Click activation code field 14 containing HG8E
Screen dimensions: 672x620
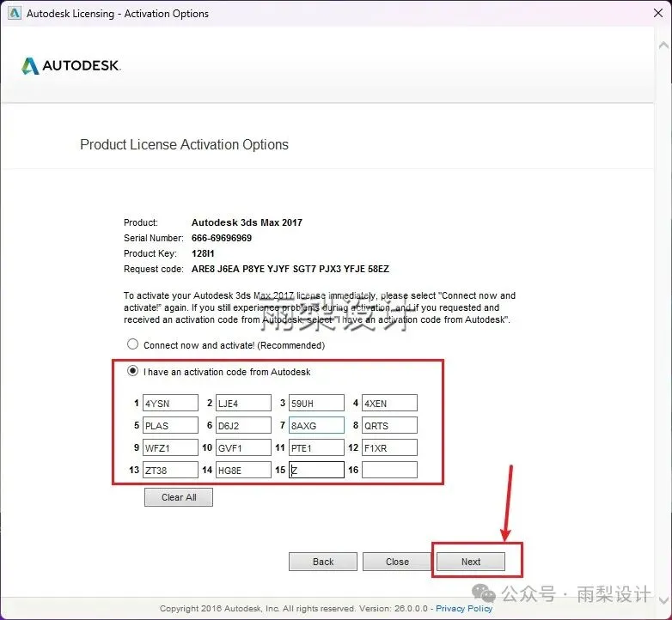tap(243, 470)
